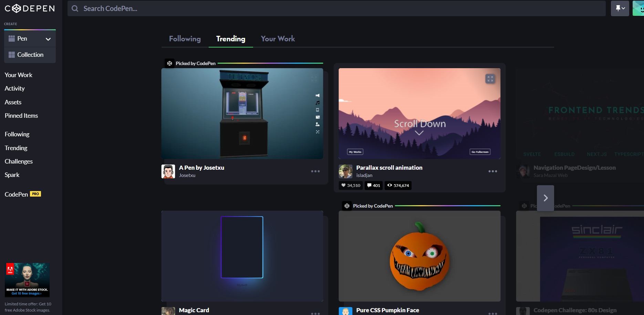Open Parallax scroll animation title

tap(389, 168)
